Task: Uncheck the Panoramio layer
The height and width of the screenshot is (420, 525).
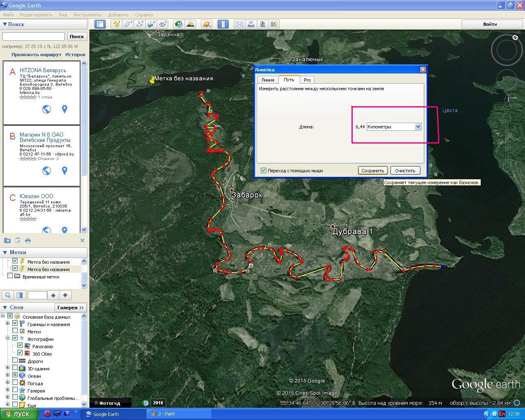Action: (x=20, y=346)
